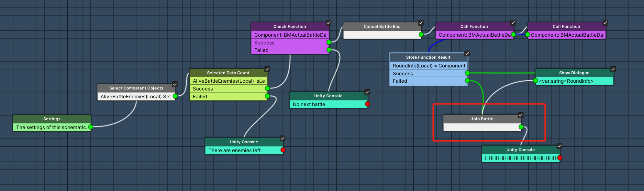The width and height of the screenshot is (644, 191).
Task: Toggle the HHHH Unity Console node checkbox
Action: [x=559, y=146]
